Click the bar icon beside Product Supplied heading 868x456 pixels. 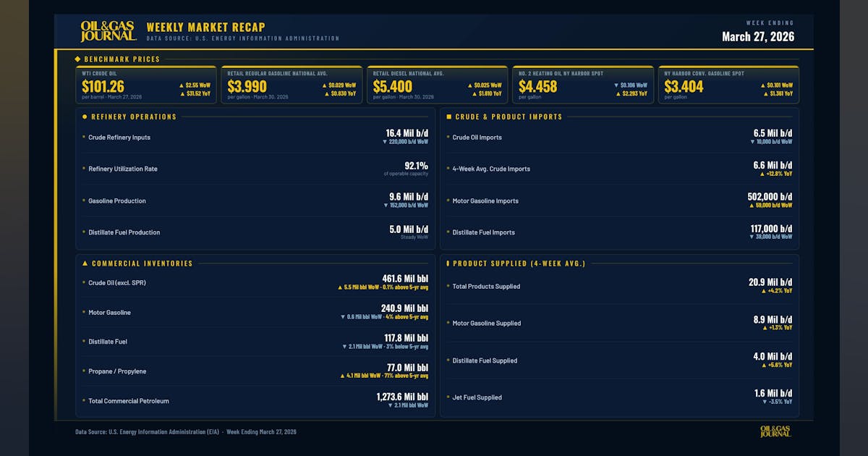pyautogui.click(x=448, y=263)
